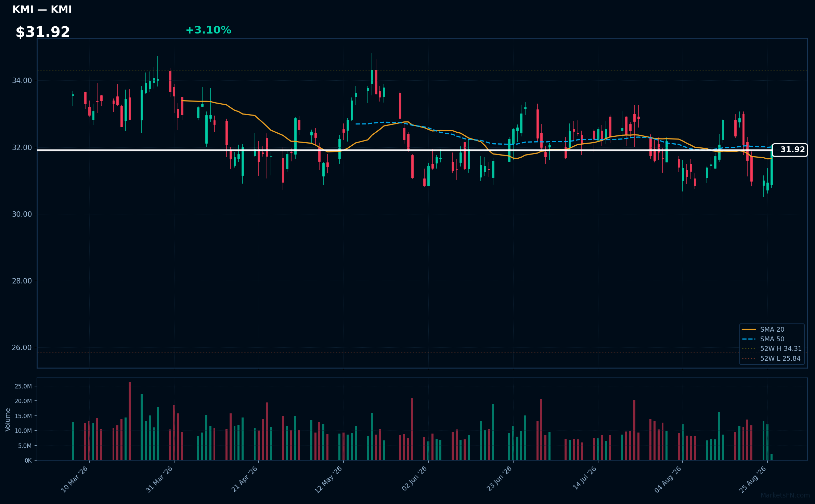Click the 20.0M volume axis label
This screenshot has height=504, width=815.
coord(23,401)
